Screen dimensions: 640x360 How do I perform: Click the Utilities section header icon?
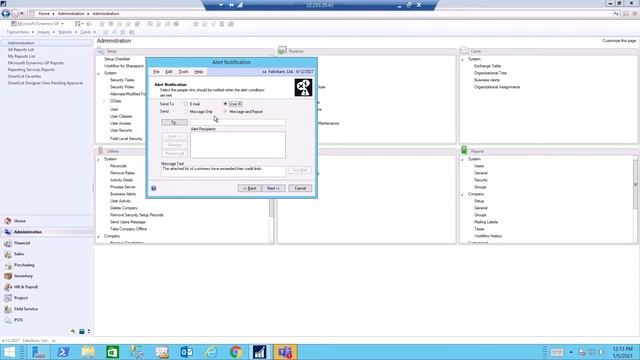(100, 151)
